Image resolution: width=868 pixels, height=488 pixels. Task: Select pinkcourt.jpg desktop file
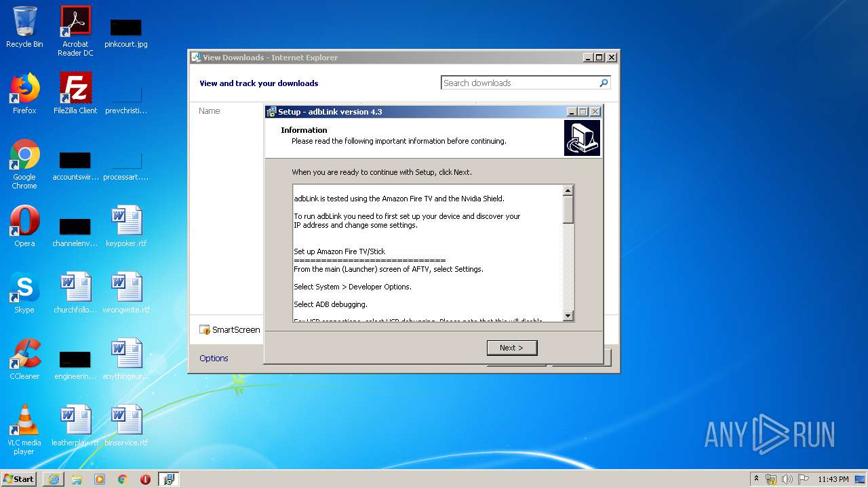pos(126,31)
